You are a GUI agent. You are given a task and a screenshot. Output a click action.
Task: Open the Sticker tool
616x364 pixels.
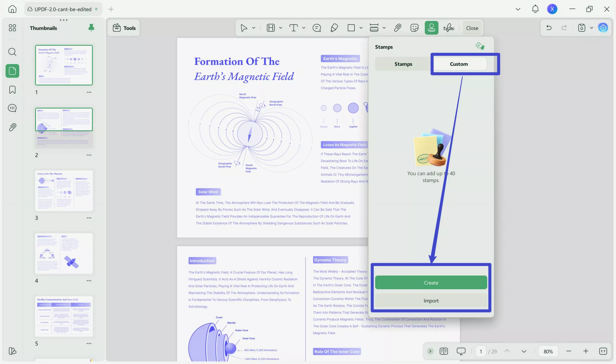414,28
